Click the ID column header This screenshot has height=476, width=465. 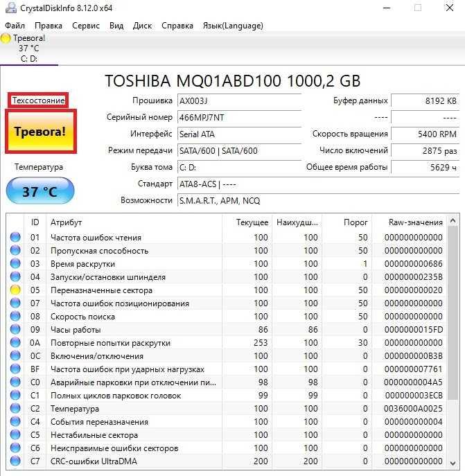click(35, 222)
